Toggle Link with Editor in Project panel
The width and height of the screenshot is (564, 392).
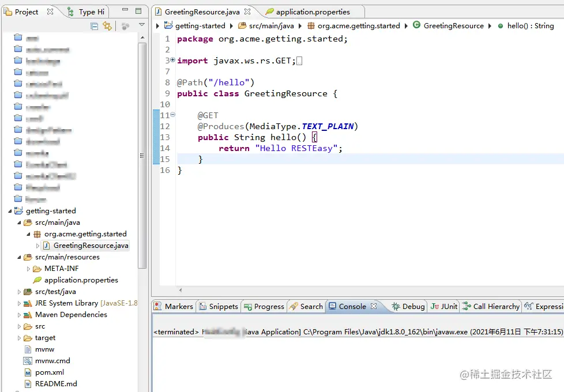(107, 26)
